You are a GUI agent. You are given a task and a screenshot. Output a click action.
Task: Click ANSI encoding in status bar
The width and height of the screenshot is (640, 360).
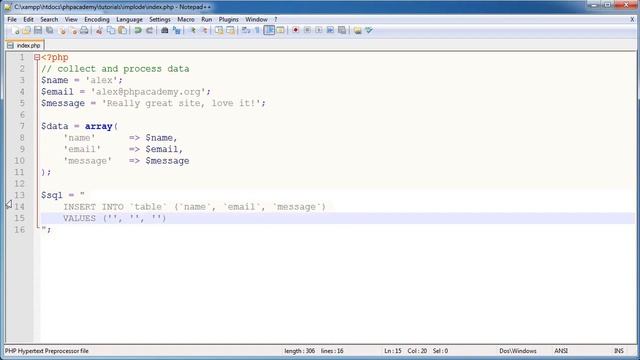click(x=561, y=351)
